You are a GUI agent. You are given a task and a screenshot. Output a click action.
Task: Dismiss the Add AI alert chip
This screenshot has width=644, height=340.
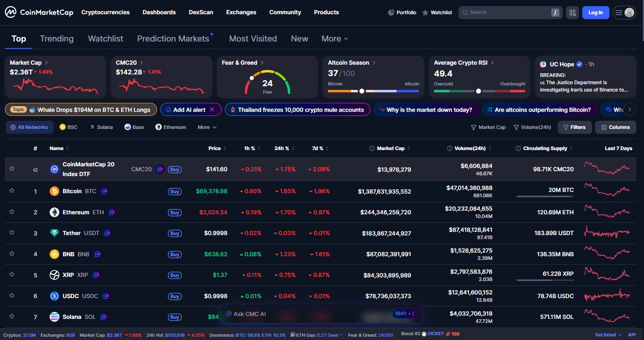click(212, 110)
